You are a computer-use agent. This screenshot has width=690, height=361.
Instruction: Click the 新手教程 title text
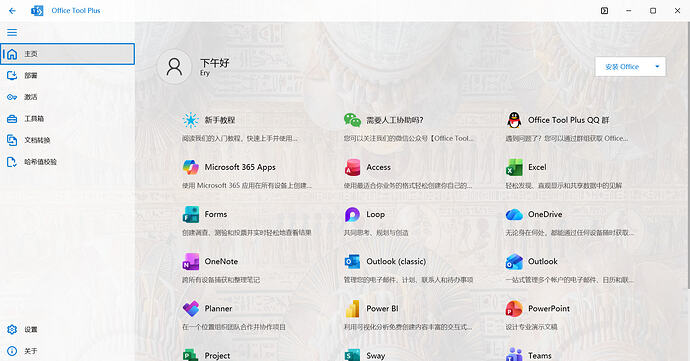pyautogui.click(x=220, y=120)
